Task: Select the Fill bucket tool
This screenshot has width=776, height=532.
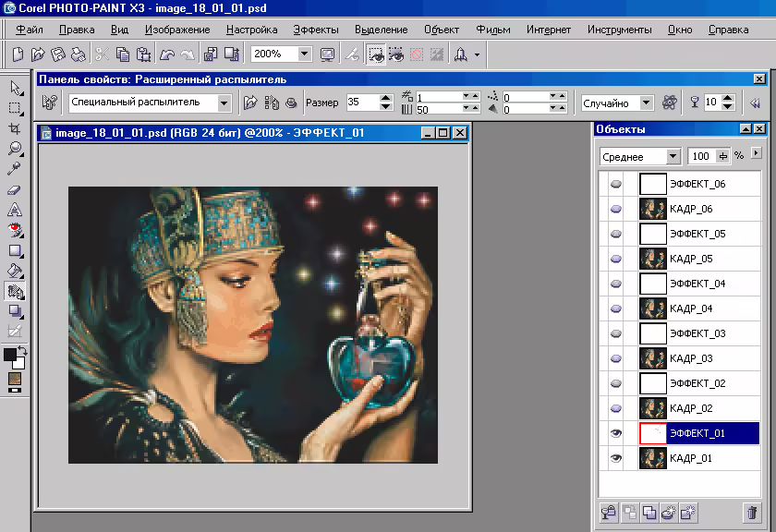Action: coord(16,271)
